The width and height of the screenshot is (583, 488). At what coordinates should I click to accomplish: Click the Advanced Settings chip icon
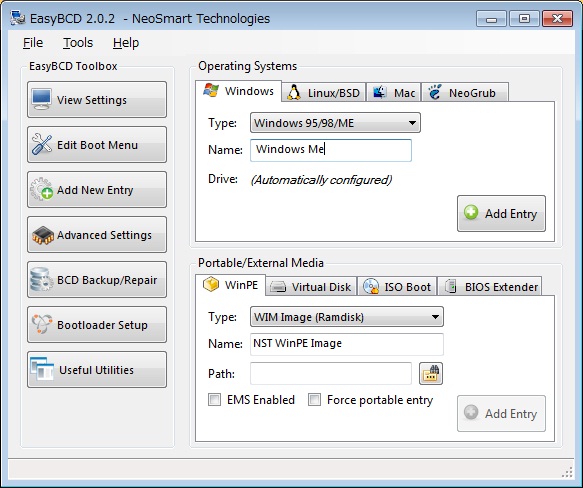click(x=42, y=235)
